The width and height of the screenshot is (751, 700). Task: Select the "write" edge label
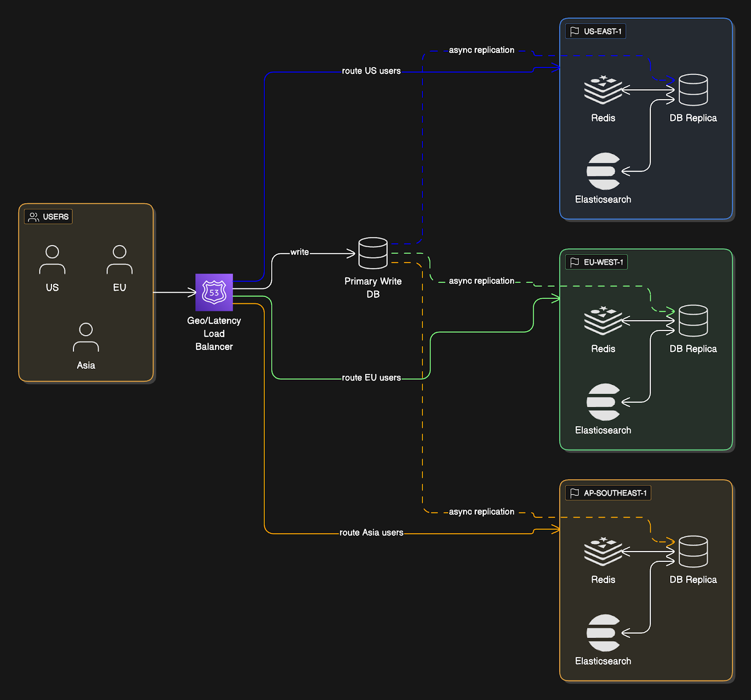299,252
